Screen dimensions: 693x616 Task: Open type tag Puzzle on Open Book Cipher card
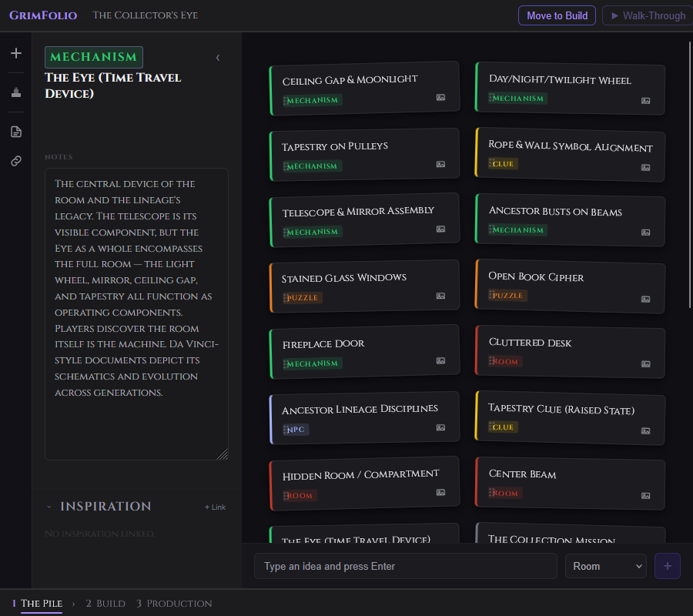507,295
